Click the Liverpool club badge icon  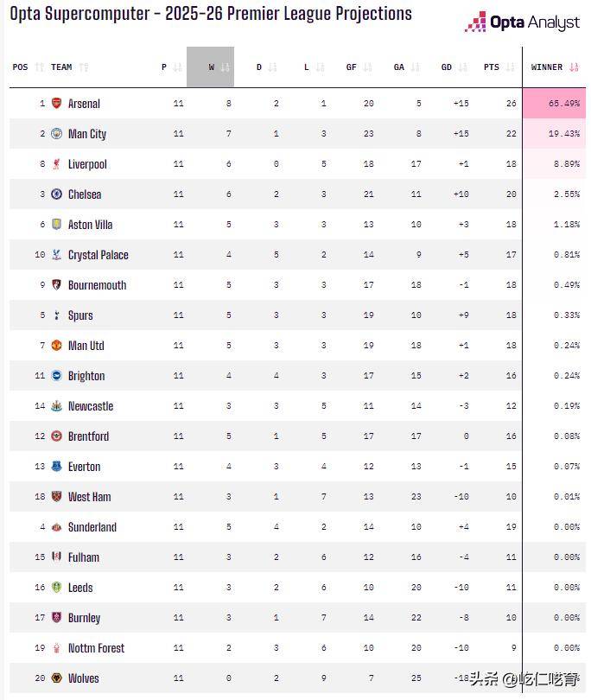pyautogui.click(x=57, y=164)
